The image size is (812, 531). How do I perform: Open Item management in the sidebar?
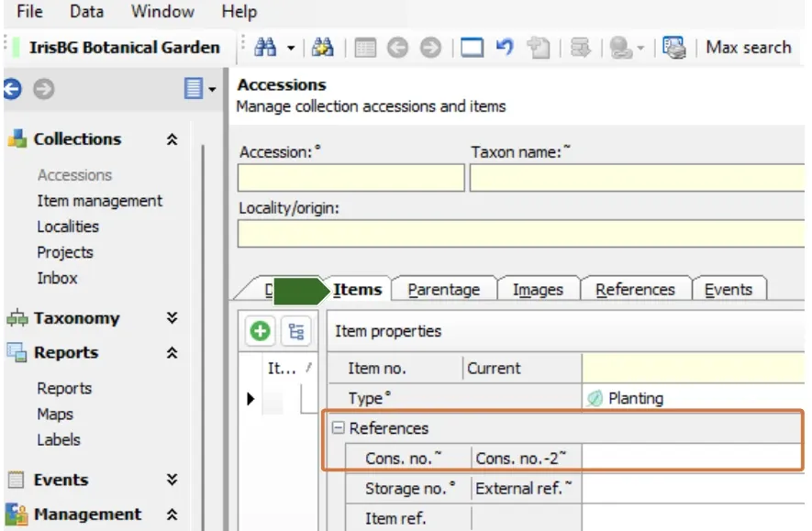pos(99,201)
